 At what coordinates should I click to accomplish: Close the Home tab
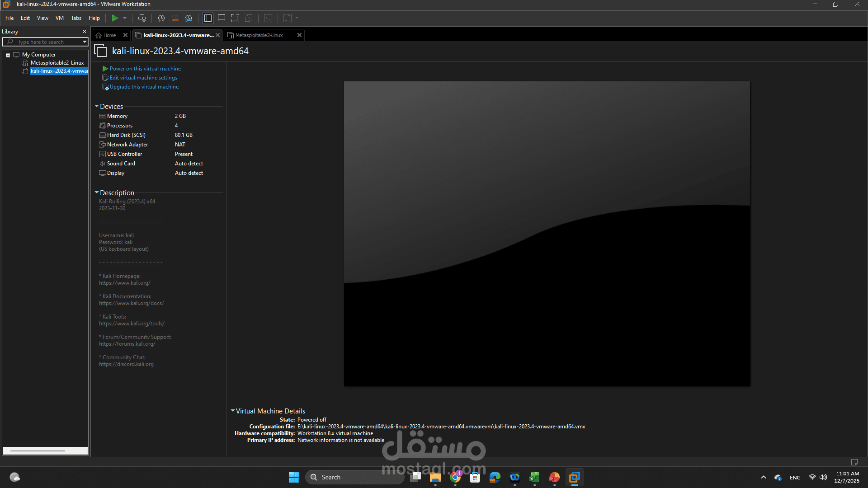pyautogui.click(x=126, y=35)
